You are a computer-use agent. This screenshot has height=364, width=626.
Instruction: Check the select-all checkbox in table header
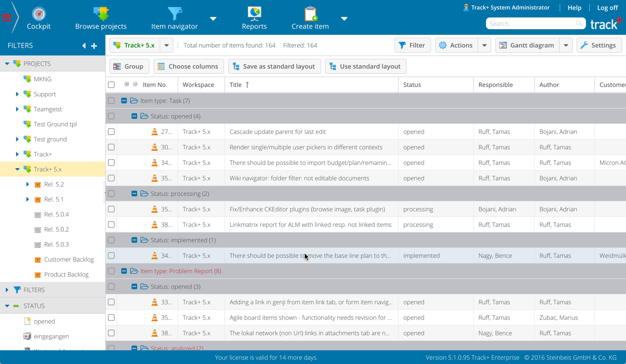click(x=111, y=85)
